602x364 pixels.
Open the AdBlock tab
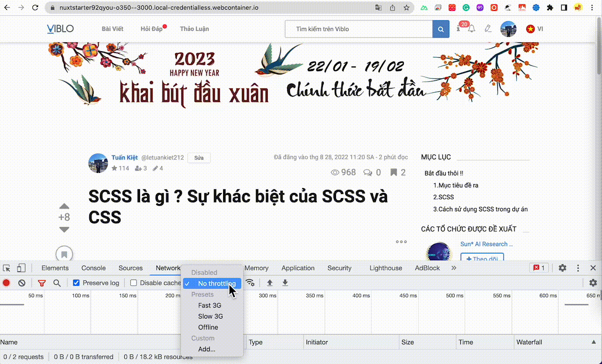point(427,268)
